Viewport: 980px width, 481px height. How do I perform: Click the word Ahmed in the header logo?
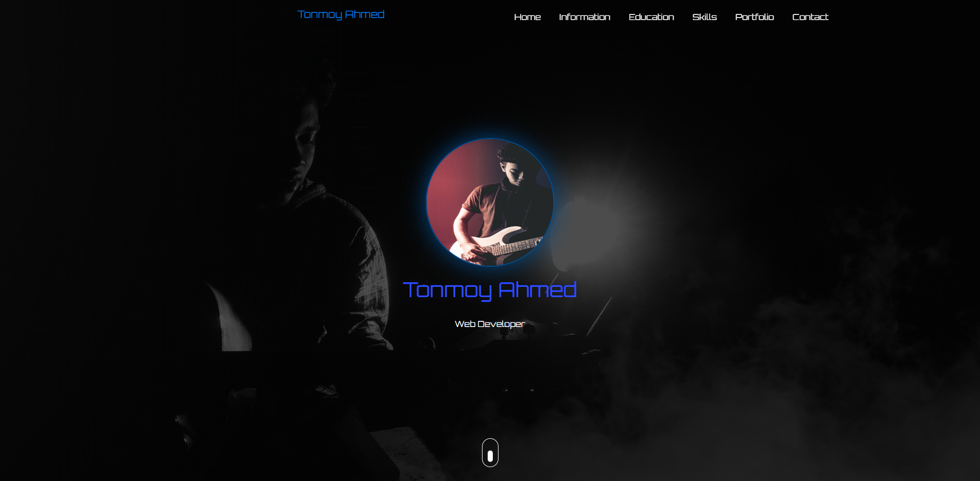[365, 14]
